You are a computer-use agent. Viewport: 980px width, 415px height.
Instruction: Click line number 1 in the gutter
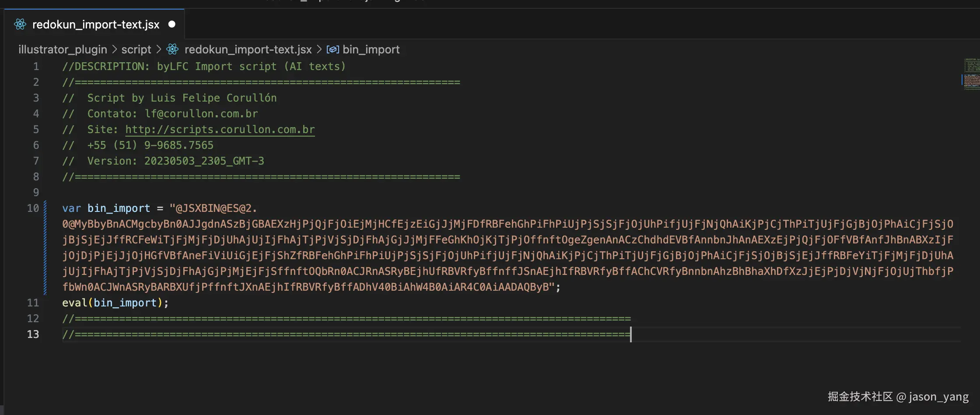tap(36, 67)
